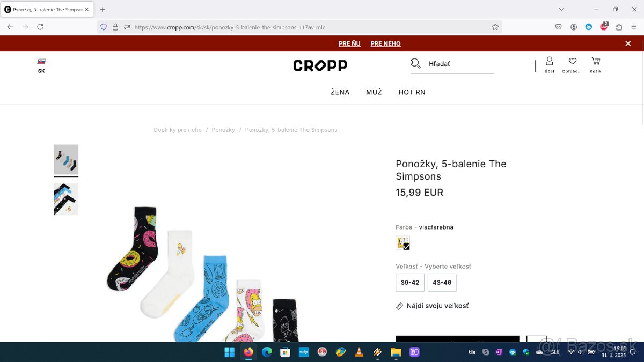Open the Košík shopping cart
Viewport: 644px width, 362px height.
(x=596, y=64)
